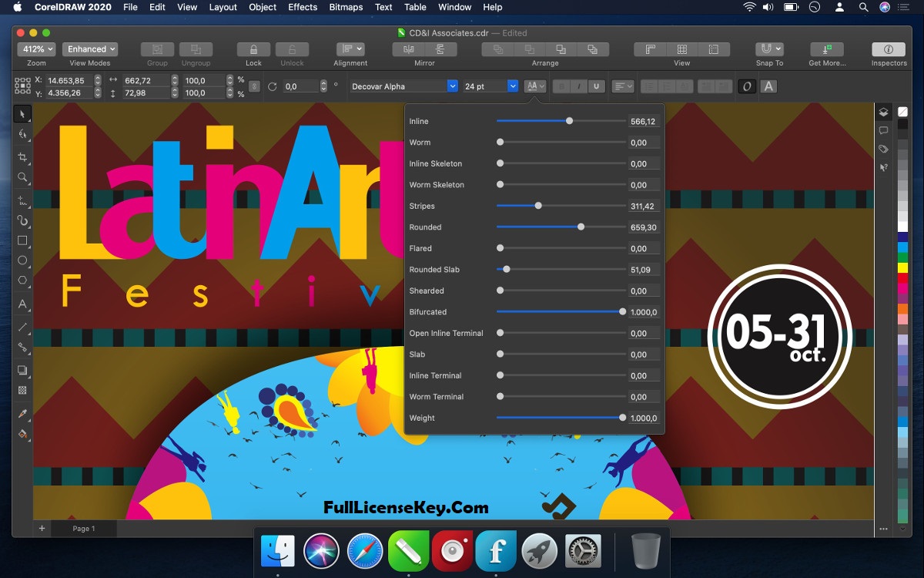The image size is (924, 578).
Task: Toggle the interactive OpenType O button
Action: [746, 86]
